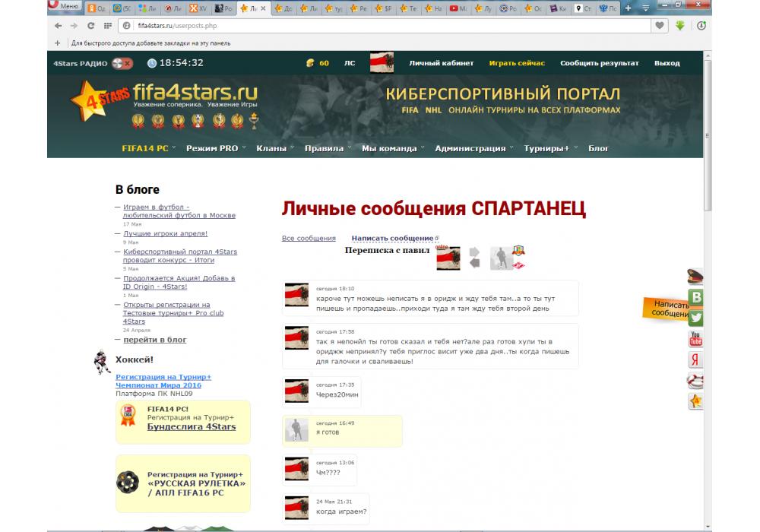Click the first gold medal icon under logo

138,121
